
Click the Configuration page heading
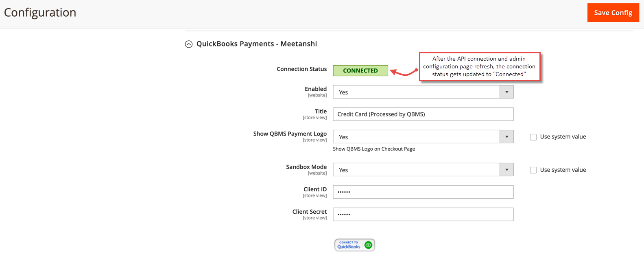coord(40,13)
